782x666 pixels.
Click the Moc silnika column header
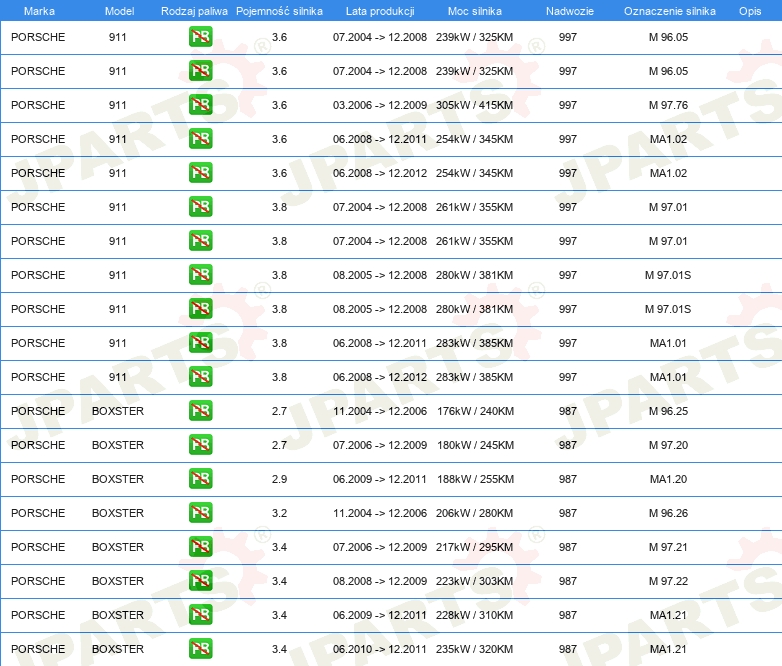pos(475,10)
